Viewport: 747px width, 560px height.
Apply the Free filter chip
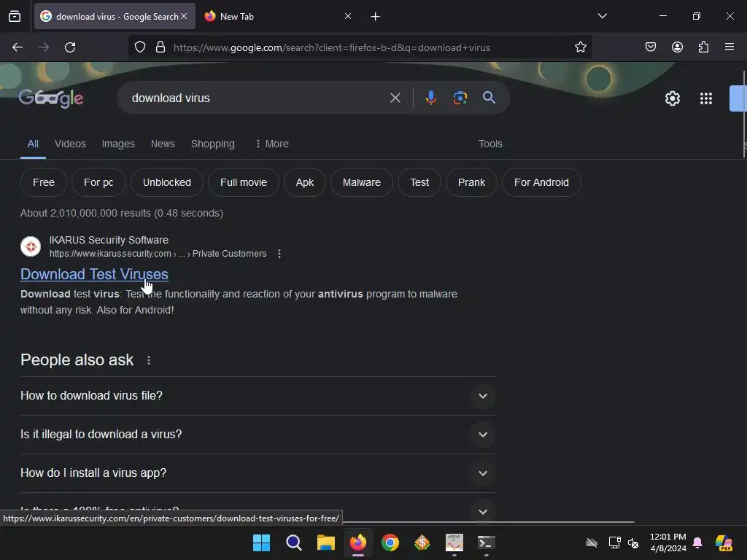[44, 182]
